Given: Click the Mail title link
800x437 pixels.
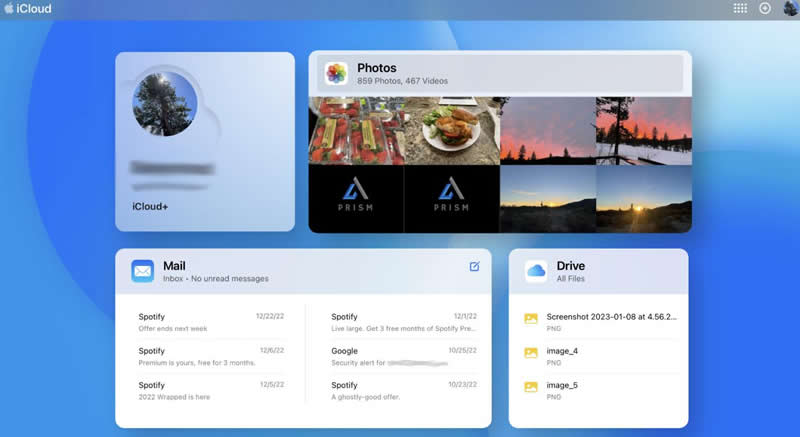Looking at the screenshot, I should tap(174, 266).
